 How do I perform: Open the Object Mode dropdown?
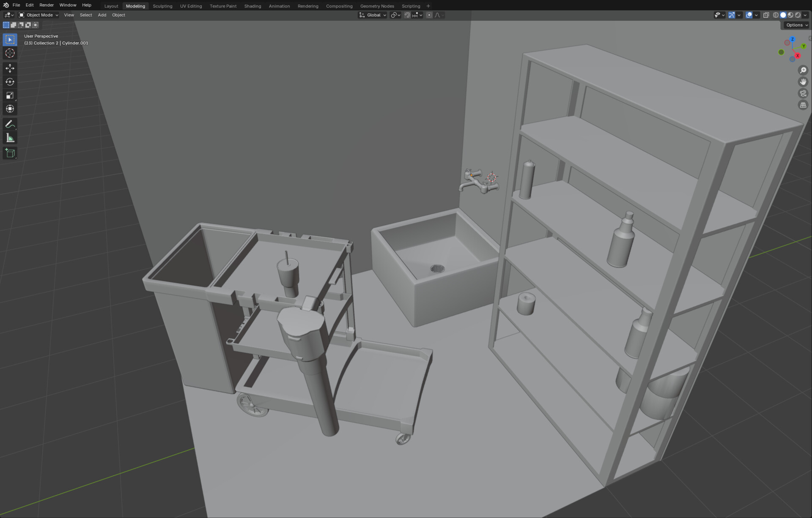39,15
